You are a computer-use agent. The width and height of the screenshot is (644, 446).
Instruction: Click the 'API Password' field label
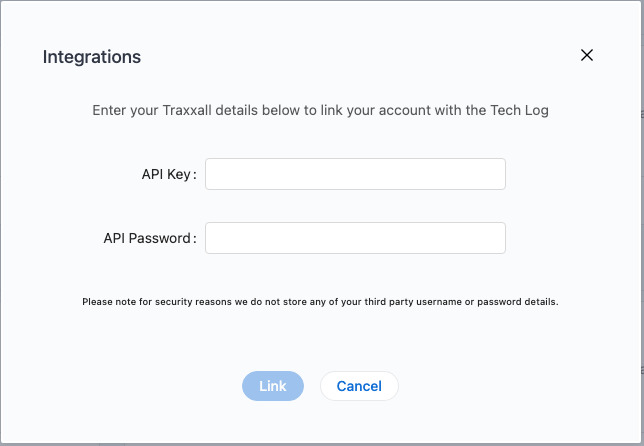[146, 239]
